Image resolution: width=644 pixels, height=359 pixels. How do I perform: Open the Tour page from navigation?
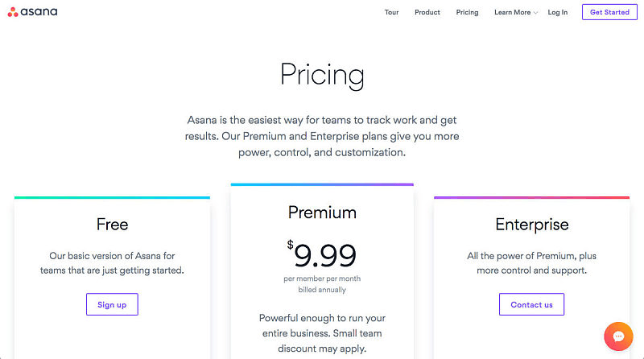point(391,13)
